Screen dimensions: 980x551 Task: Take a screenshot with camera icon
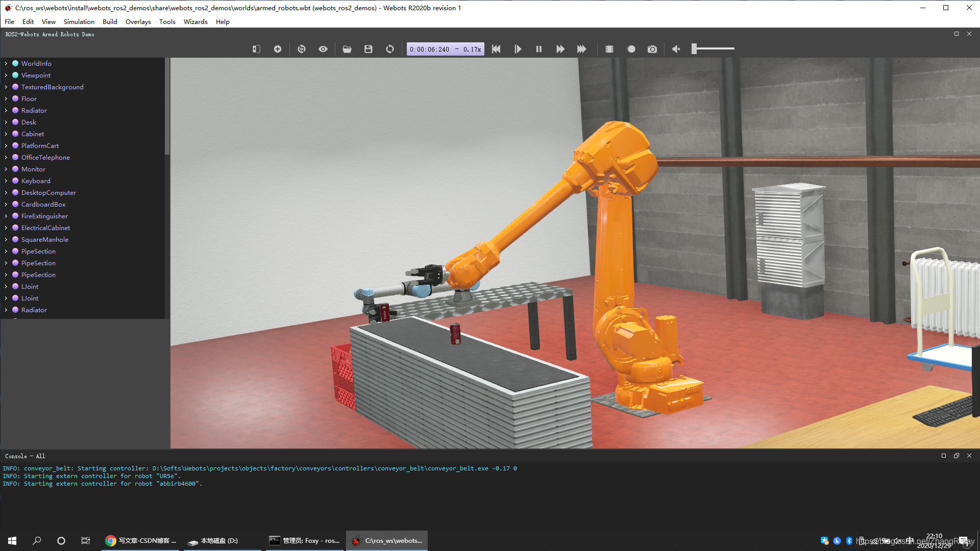[652, 49]
